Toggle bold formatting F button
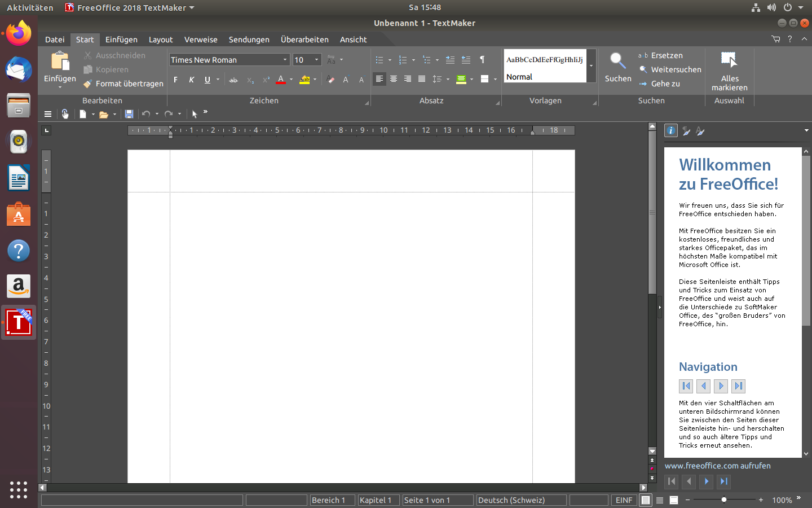 click(176, 80)
